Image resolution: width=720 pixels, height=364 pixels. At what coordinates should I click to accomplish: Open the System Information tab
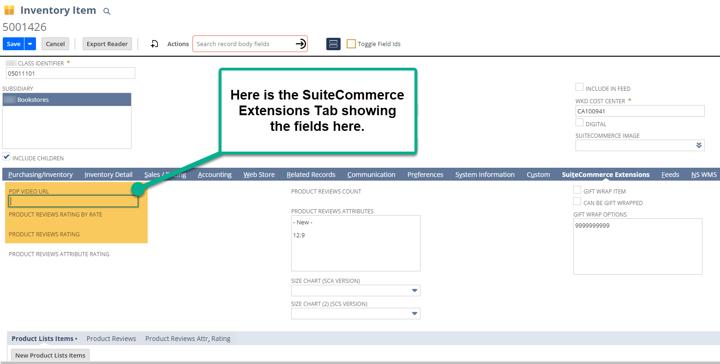click(x=485, y=174)
